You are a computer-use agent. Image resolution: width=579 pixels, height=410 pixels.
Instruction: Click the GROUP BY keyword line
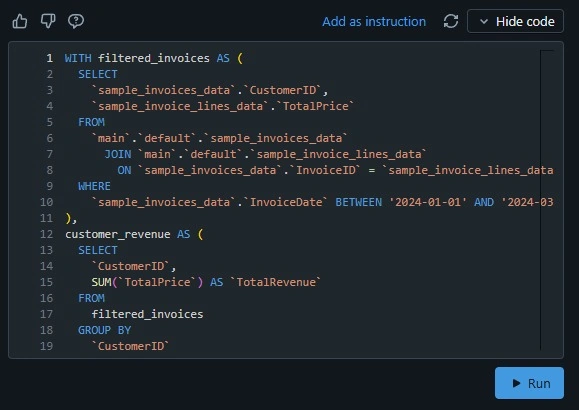[105, 330]
